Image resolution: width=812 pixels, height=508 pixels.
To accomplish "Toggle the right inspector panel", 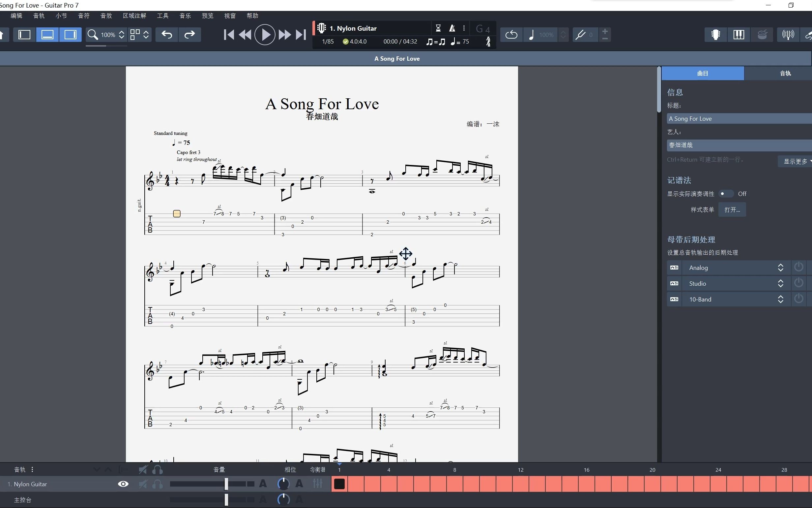I will pos(70,35).
